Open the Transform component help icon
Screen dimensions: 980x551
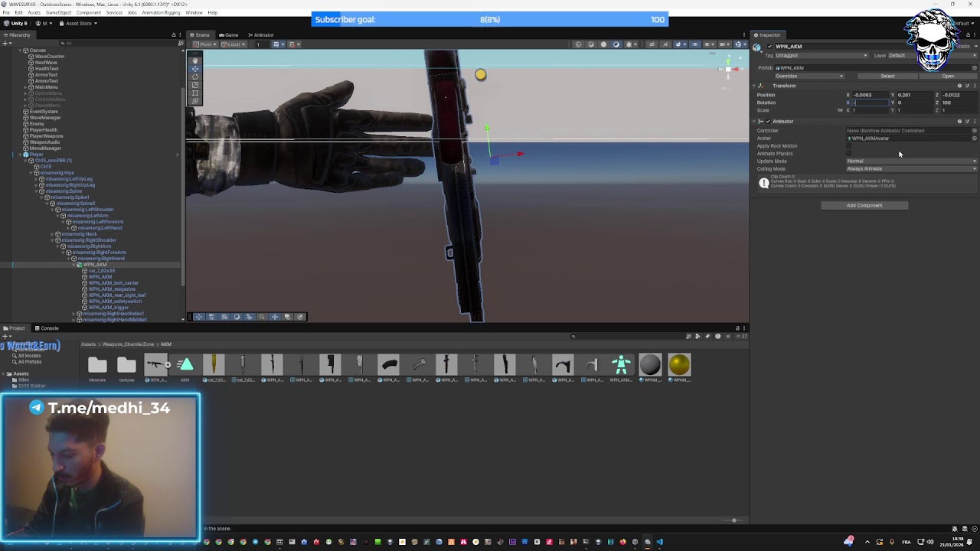(x=959, y=86)
